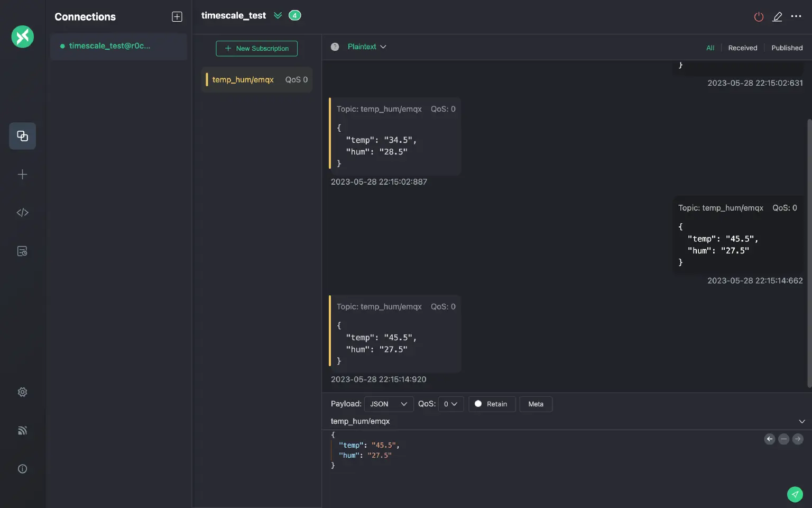The image size is (812, 508).
Task: Color strip of temp_hum/emqx subscription
Action: [207, 80]
